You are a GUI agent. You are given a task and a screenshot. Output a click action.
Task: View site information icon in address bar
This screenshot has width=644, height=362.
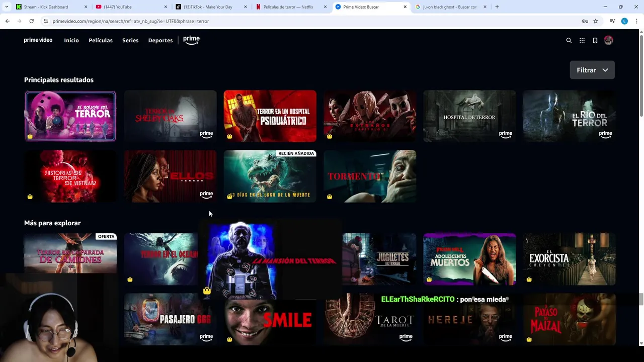[46, 21]
